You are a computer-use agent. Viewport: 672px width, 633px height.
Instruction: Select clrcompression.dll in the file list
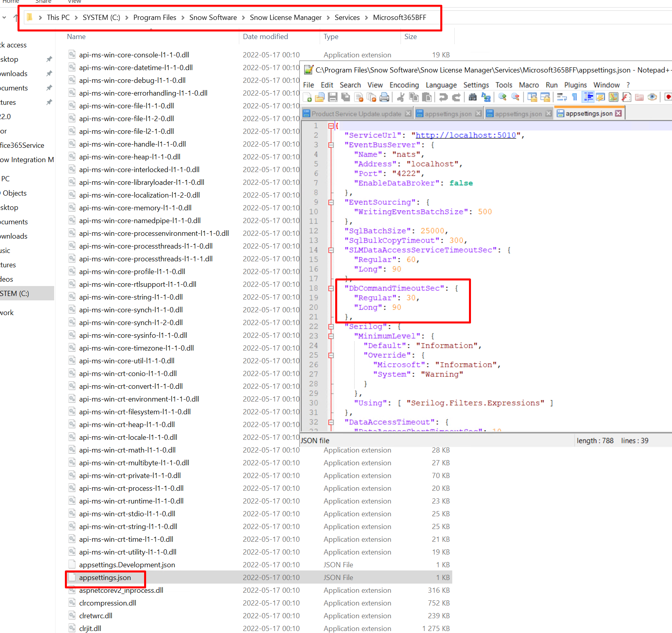tap(259, 603)
